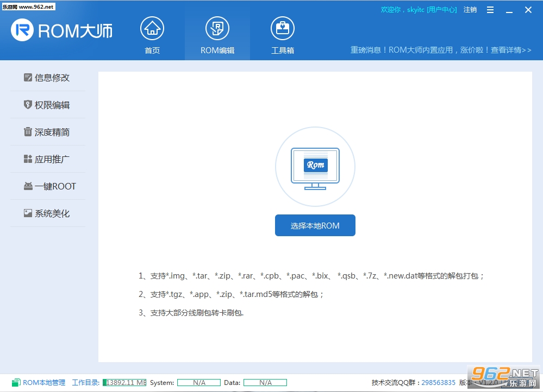Viewport: 543px width, 392px height.
Task: Click the line listing *.tgz, *.app formats
Action: click(x=231, y=294)
